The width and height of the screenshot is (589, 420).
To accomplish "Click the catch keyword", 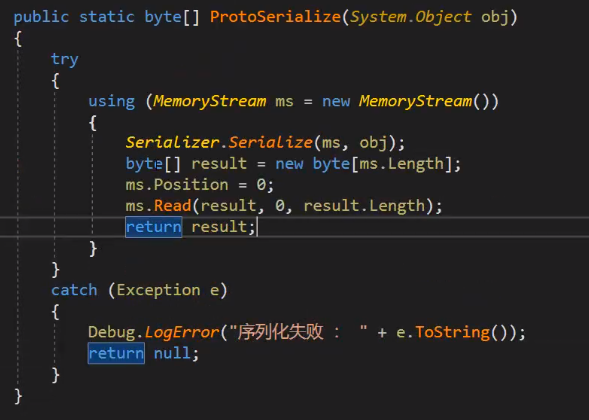I will pos(74,290).
